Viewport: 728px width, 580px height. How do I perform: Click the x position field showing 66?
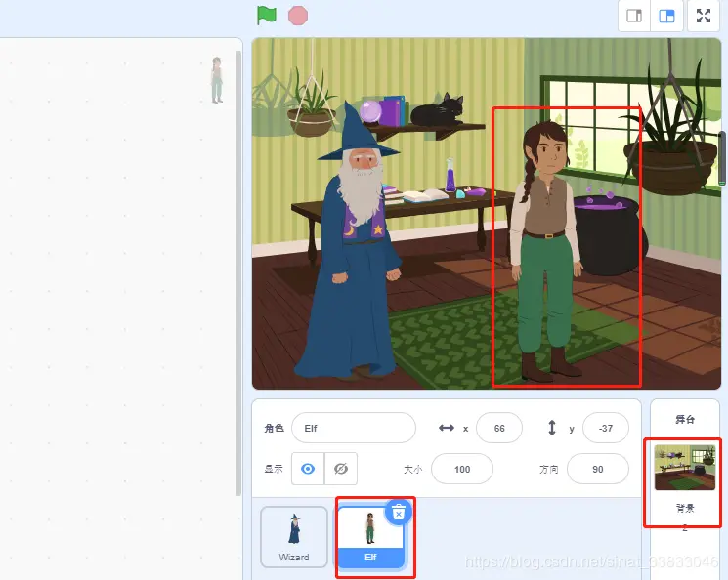499,428
